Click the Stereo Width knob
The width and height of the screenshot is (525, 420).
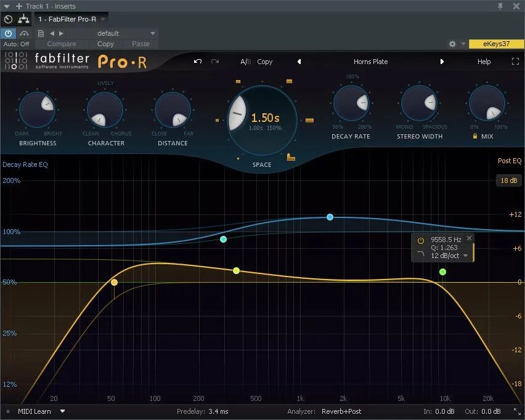pos(419,103)
